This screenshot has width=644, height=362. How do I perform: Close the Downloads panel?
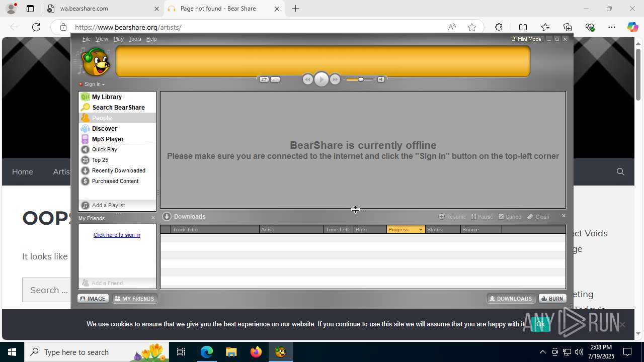click(563, 216)
